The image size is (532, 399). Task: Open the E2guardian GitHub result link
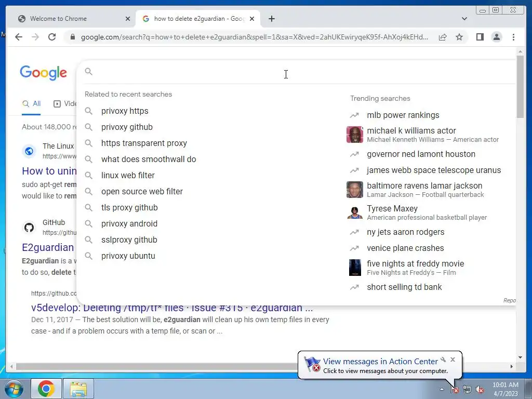[x=48, y=247]
